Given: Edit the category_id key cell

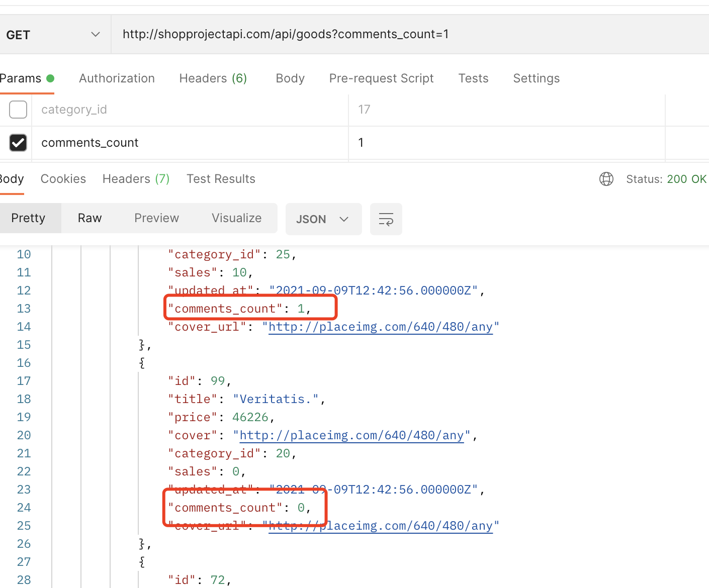Looking at the screenshot, I should [x=190, y=110].
